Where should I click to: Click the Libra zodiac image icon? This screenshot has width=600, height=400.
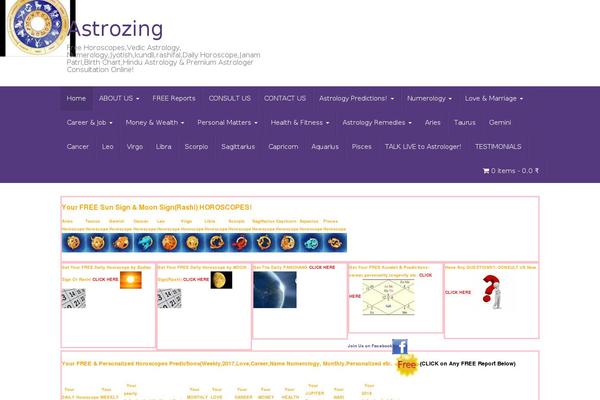tap(216, 242)
